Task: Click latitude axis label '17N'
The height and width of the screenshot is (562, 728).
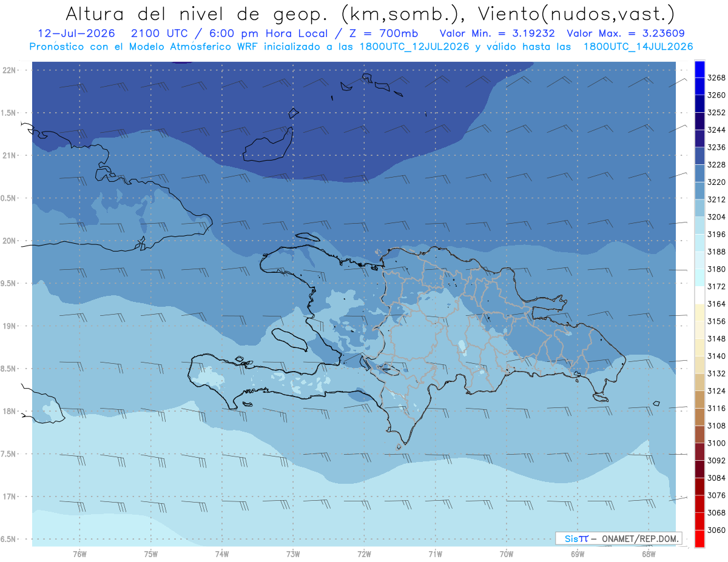Action: [x=10, y=497]
